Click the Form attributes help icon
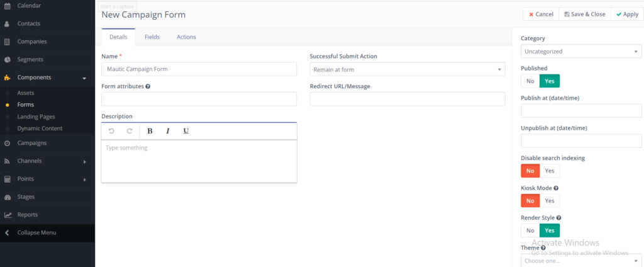Screen dimensions: 644x267 pos(148,86)
